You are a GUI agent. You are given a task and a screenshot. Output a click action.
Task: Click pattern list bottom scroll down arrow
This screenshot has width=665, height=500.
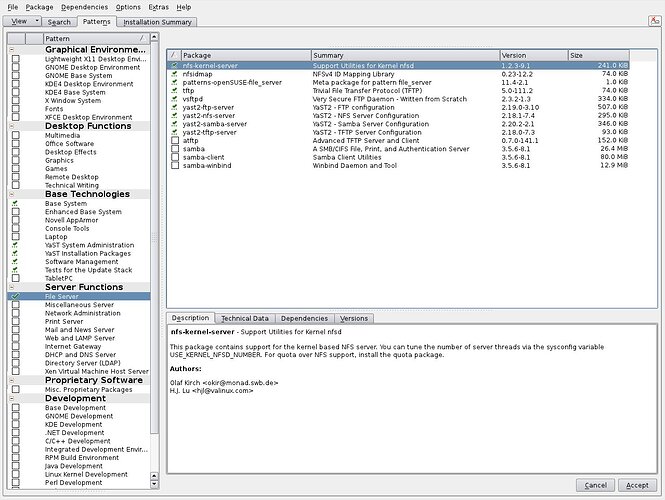click(154, 484)
